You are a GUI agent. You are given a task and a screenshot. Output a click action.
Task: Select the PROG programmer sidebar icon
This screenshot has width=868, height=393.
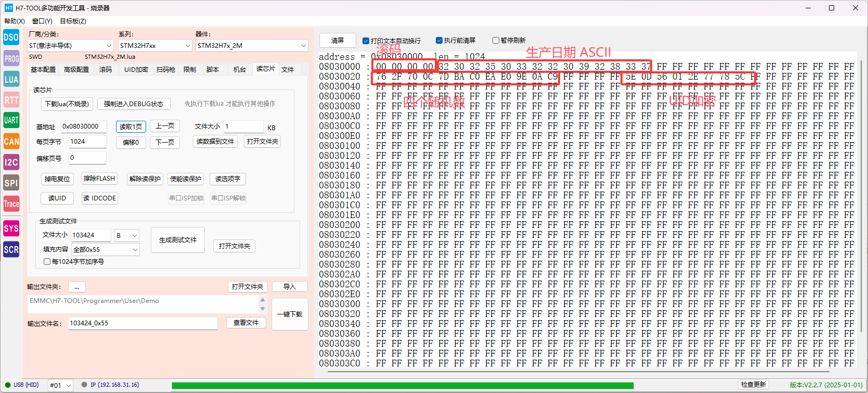[x=11, y=58]
